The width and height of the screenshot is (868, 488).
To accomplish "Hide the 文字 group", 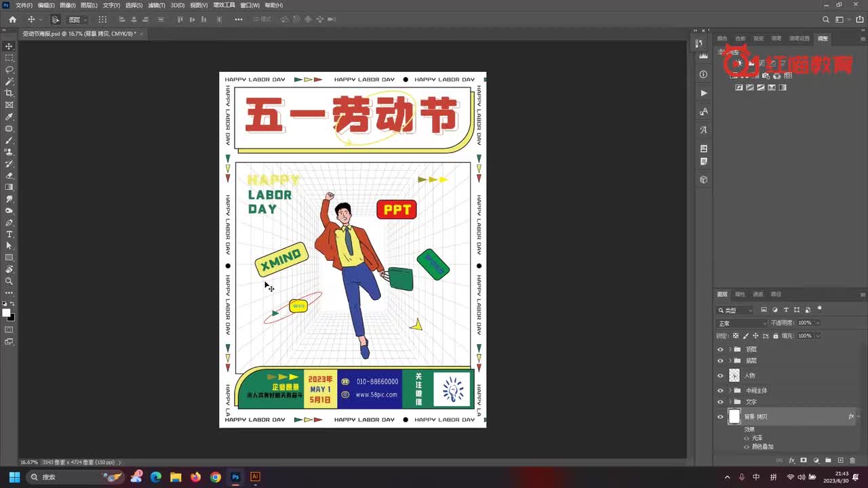I will click(x=720, y=402).
